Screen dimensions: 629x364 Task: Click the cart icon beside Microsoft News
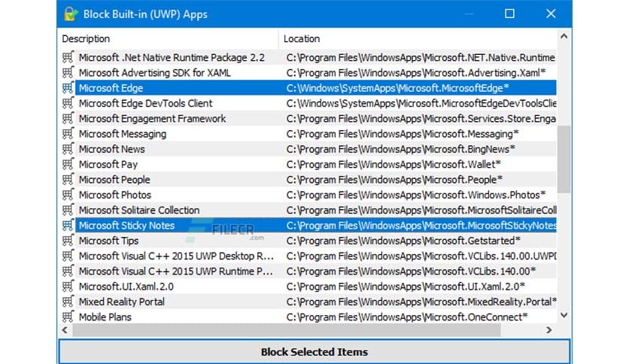click(x=68, y=149)
